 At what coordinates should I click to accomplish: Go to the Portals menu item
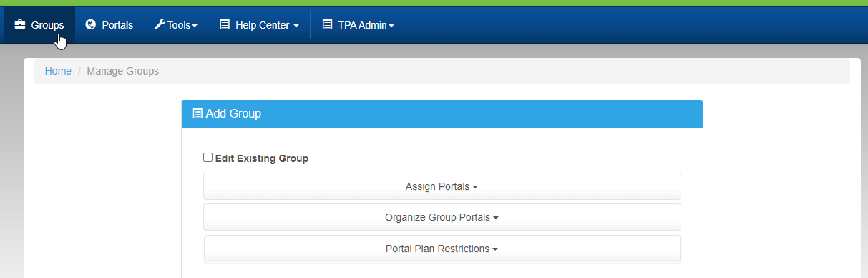point(109,25)
